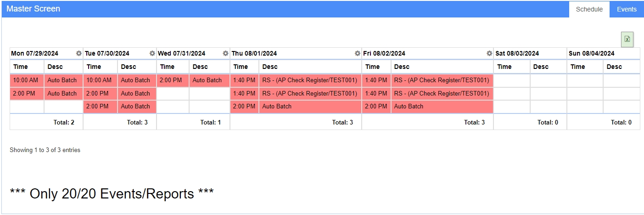644x215 pixels.
Task: Click the Master Screen title
Action: pyautogui.click(x=33, y=9)
